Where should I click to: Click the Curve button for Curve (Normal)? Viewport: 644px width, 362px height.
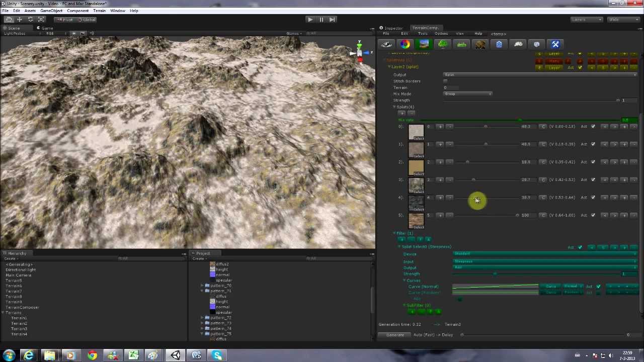coord(551,287)
